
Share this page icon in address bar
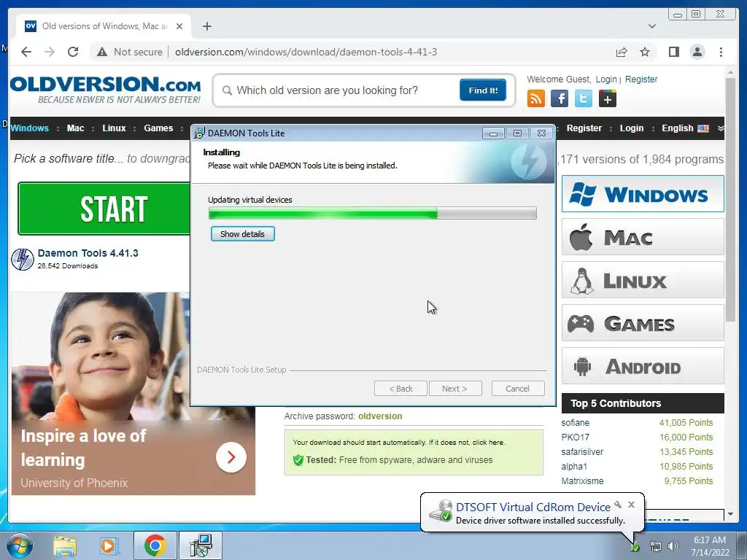point(622,52)
